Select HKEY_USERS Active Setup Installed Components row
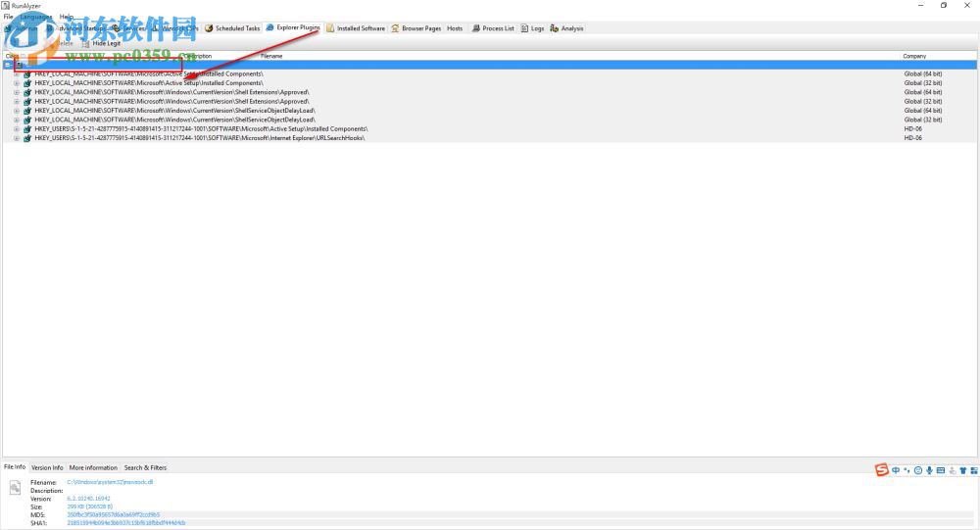The height and width of the screenshot is (530, 980). click(x=490, y=128)
